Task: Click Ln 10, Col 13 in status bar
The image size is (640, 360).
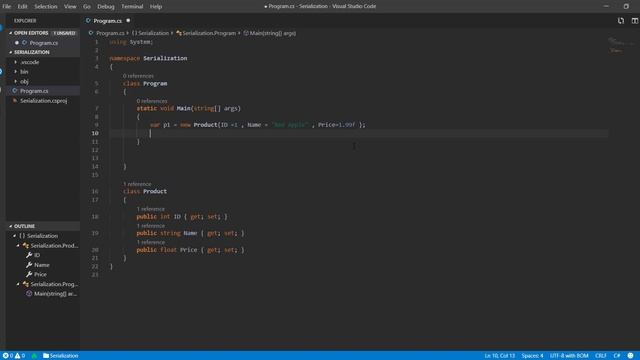Action: [500, 356]
